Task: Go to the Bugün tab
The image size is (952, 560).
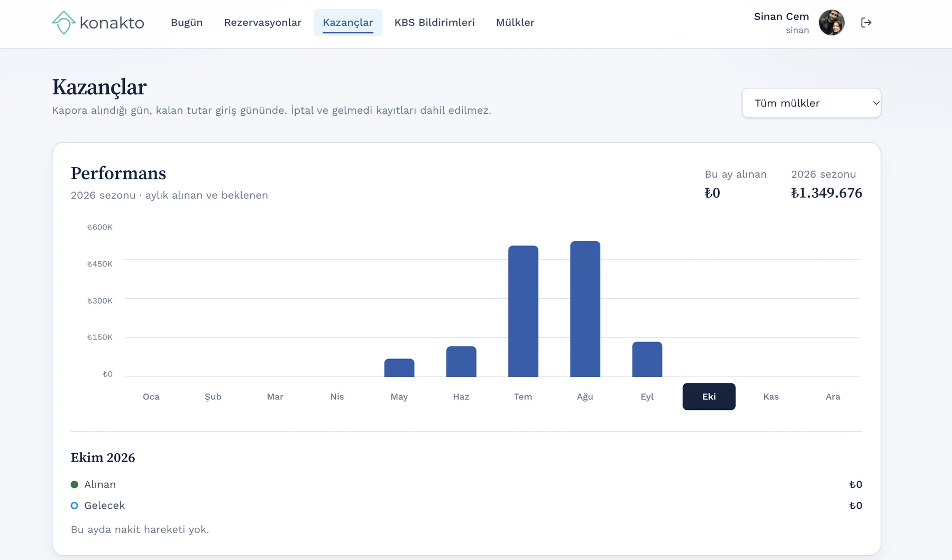Action: 187,22
